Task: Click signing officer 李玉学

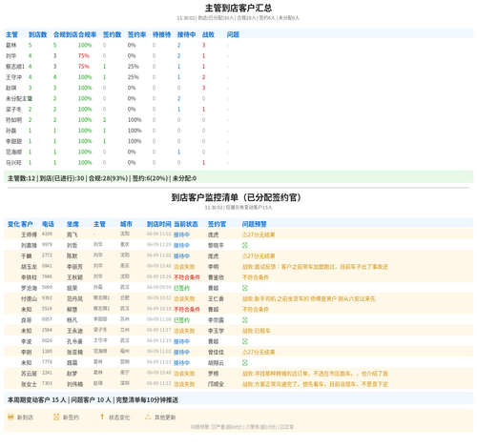Action: point(217,331)
